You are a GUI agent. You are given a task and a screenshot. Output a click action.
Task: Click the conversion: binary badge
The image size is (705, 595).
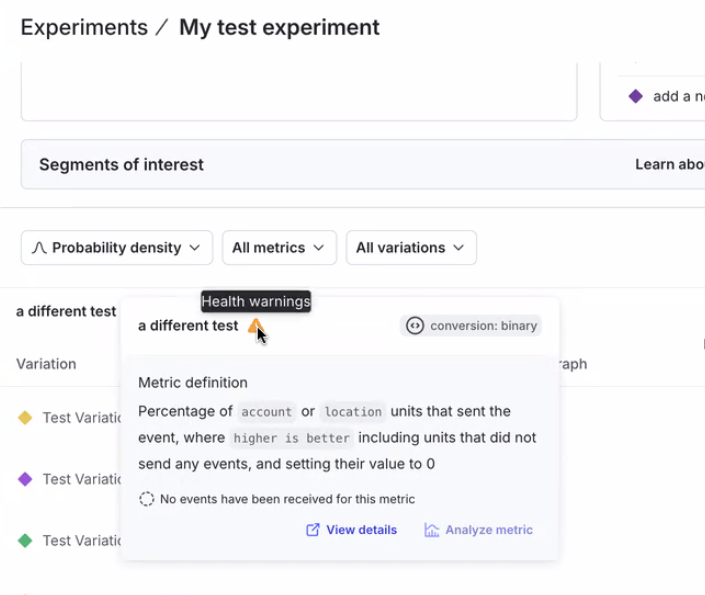[471, 326]
